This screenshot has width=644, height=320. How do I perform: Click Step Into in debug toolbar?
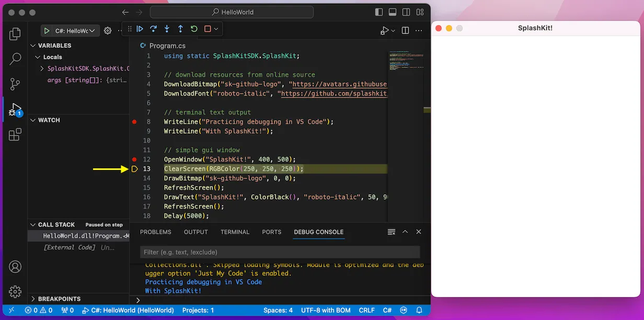pyautogui.click(x=167, y=29)
